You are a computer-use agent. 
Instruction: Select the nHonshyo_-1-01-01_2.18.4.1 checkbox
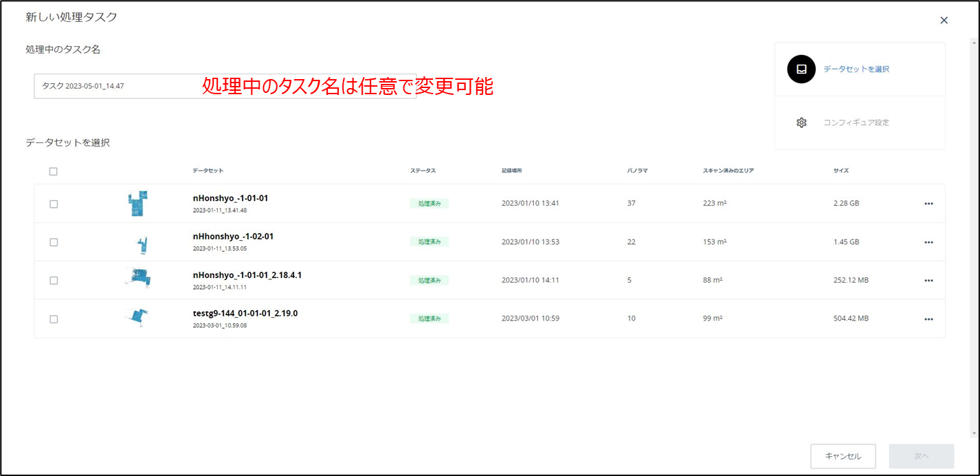pos(54,280)
